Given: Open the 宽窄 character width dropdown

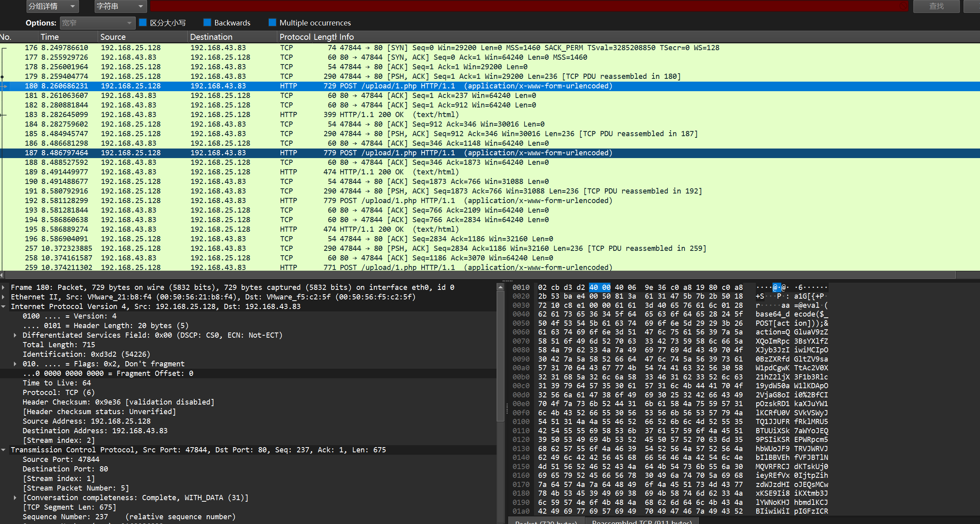Looking at the screenshot, I should pos(98,23).
